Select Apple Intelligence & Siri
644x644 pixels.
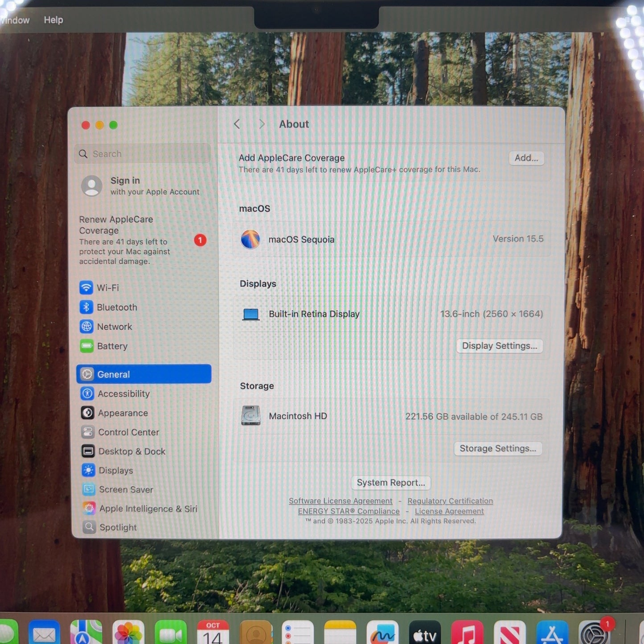[148, 509]
